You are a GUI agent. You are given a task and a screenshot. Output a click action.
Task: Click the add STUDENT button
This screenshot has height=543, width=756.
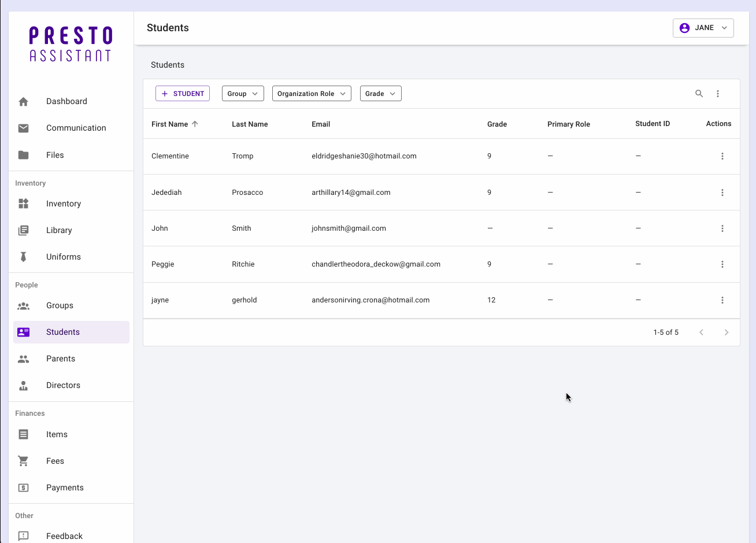tap(183, 94)
